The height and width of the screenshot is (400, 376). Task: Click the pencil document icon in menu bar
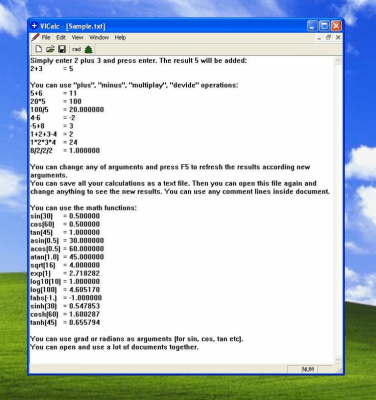click(x=35, y=37)
